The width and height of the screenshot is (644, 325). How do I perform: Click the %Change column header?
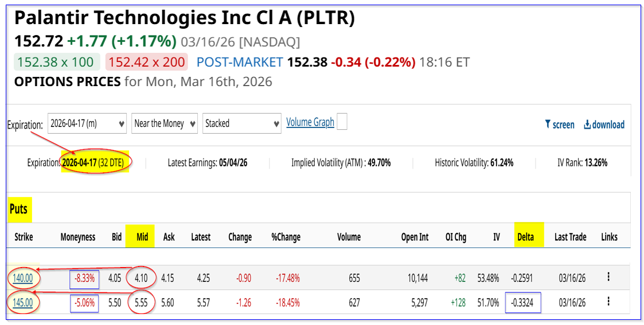pos(286,237)
